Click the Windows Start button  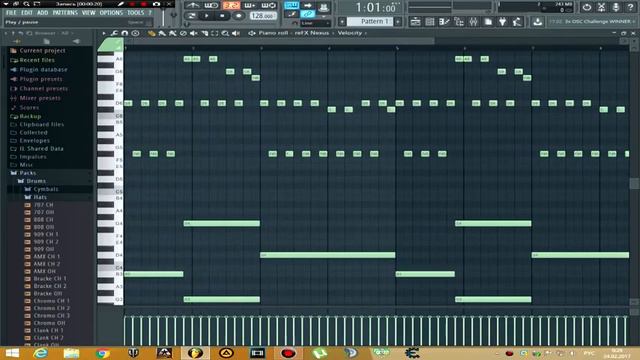12,353
